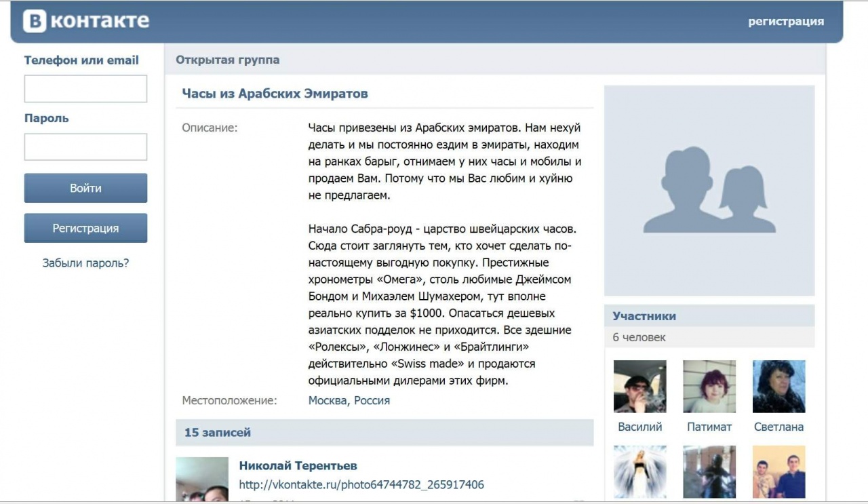
Task: Open the '15 записей' posts header
Action: pos(218,432)
